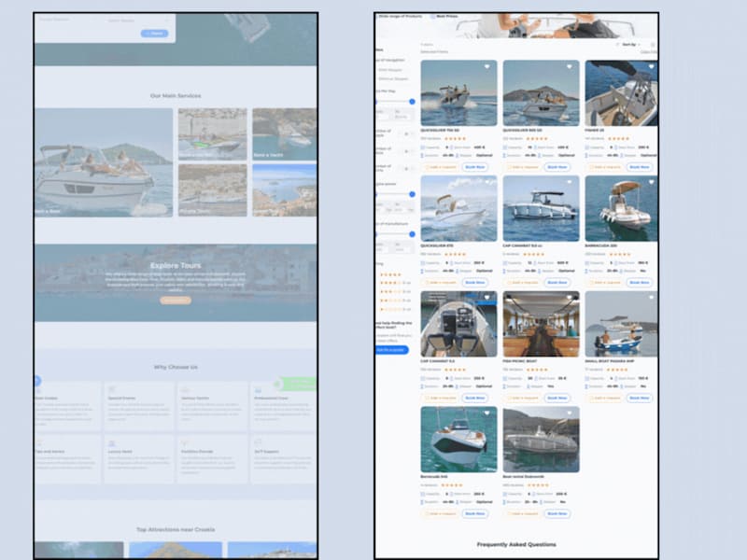Book Now the Boat rental Dubrovnik listing
The width and height of the screenshot is (747, 560).
point(557,513)
